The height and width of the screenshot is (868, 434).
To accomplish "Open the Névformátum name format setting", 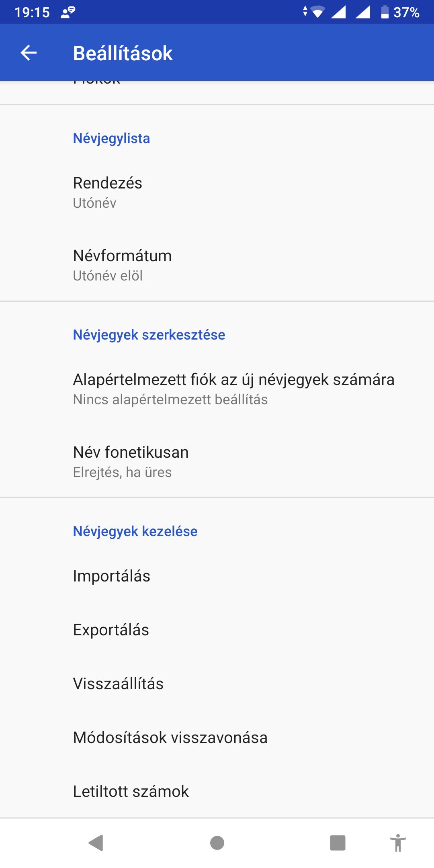I will point(217,265).
